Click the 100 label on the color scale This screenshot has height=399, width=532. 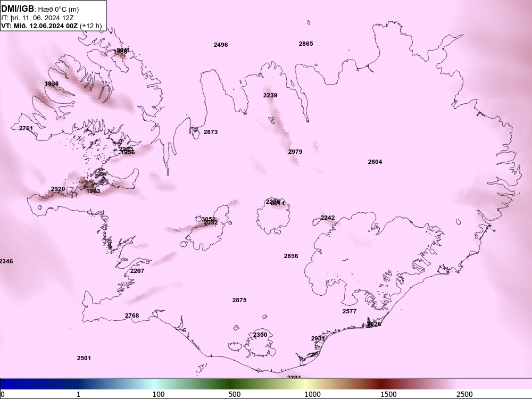[x=159, y=394]
